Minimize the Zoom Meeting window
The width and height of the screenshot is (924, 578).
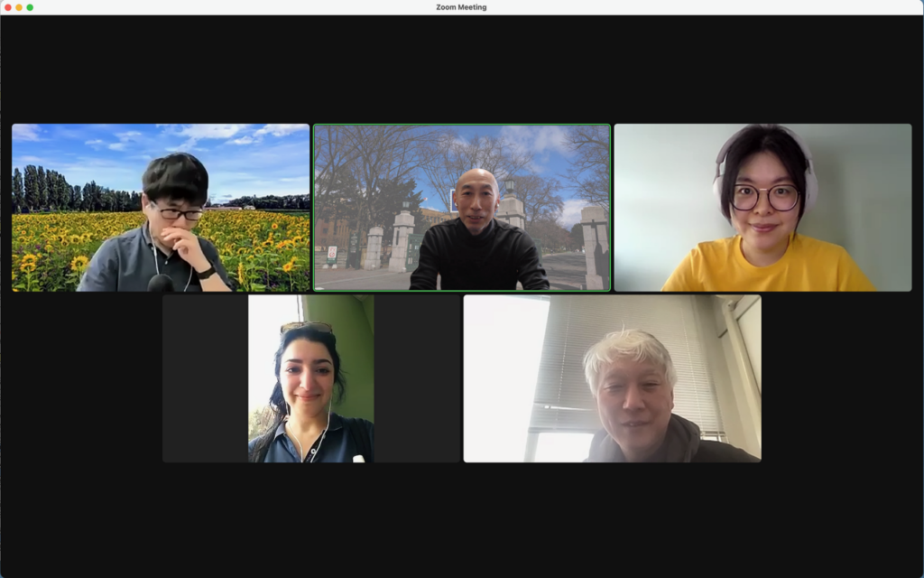19,7
